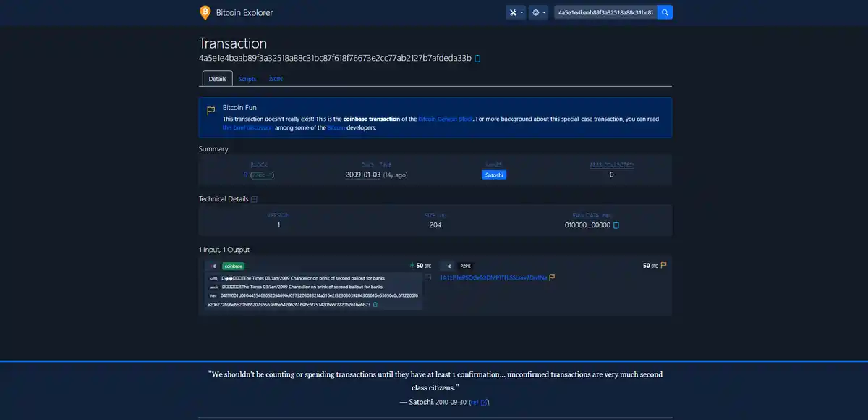Read the brief discussion link
The width and height of the screenshot is (868, 420).
[x=248, y=127]
